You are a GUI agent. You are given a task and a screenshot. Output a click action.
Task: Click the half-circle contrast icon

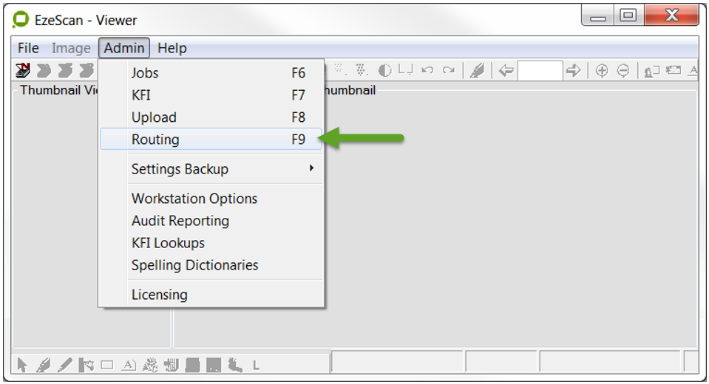click(385, 70)
